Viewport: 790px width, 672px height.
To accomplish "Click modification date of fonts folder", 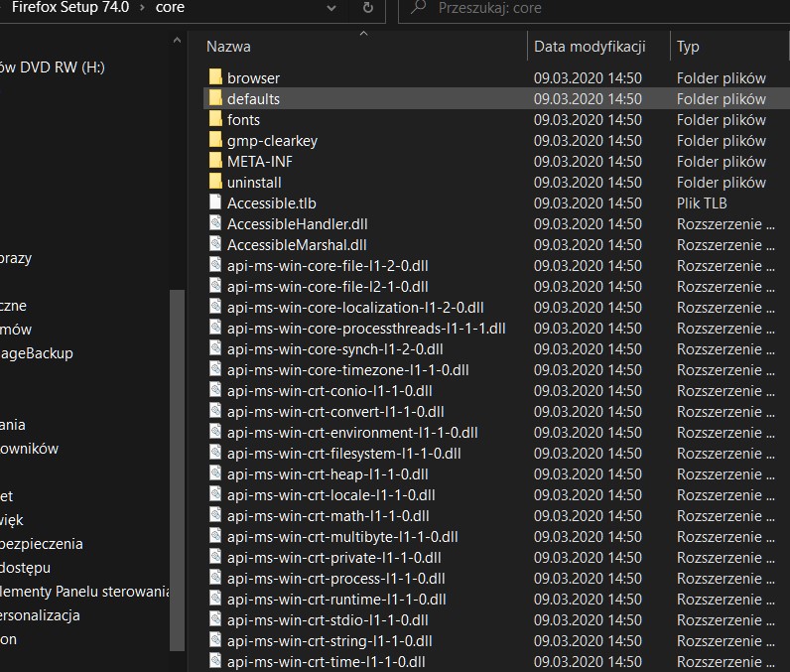I will coord(588,120).
